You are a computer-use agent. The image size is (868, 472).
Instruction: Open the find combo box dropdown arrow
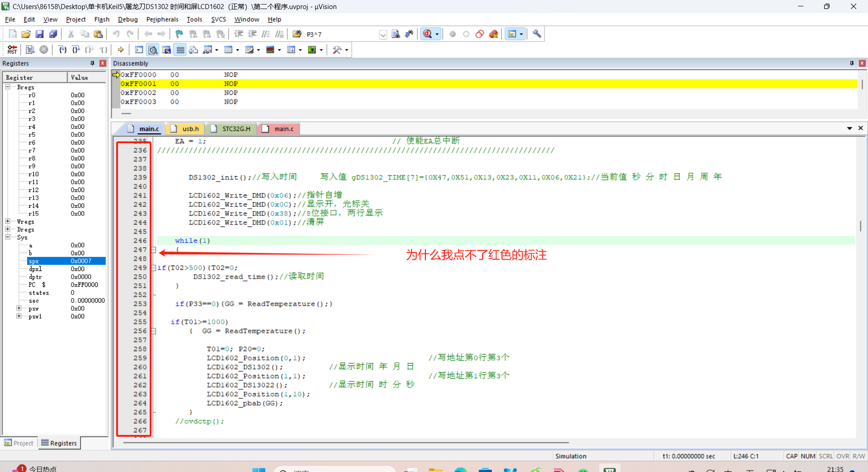click(x=383, y=34)
